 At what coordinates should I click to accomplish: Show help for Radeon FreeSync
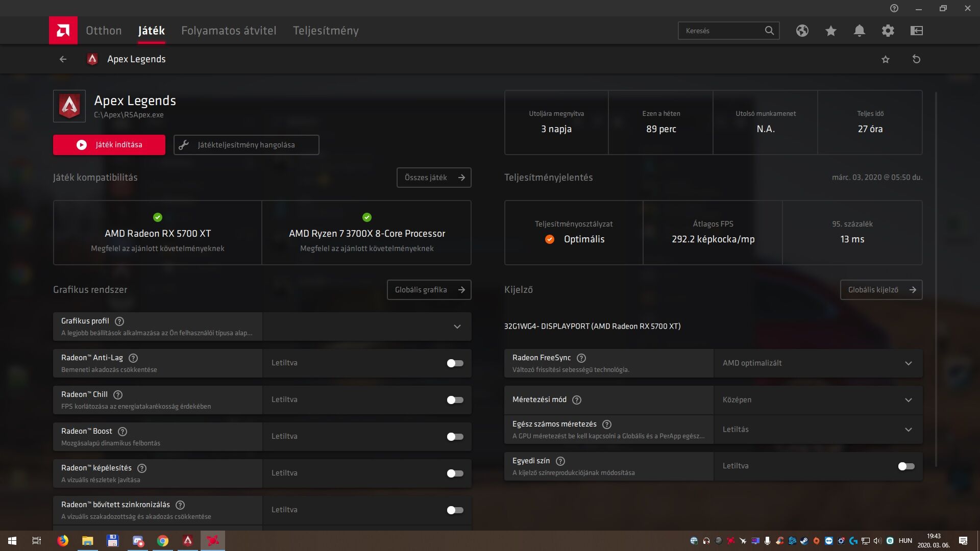point(581,358)
